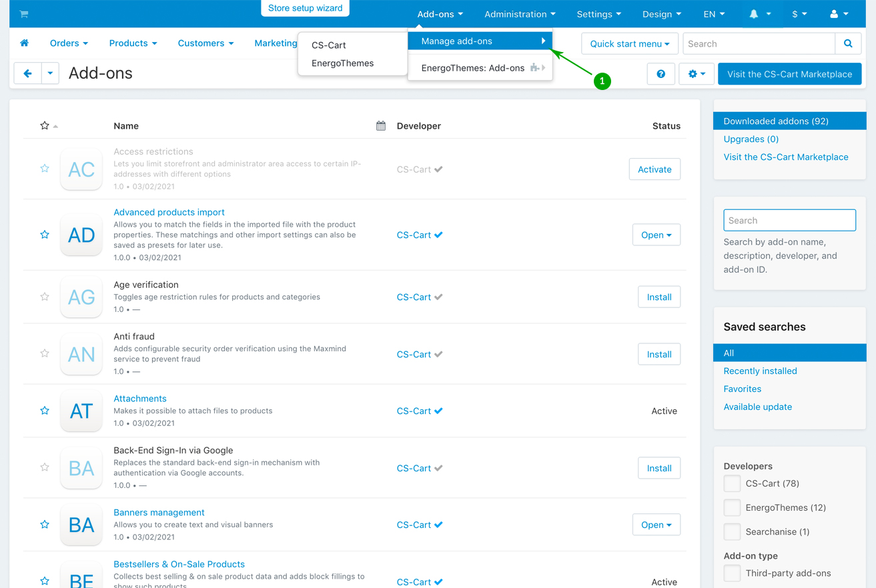
Task: Expand the Quick start menu dropdown
Action: coord(629,44)
